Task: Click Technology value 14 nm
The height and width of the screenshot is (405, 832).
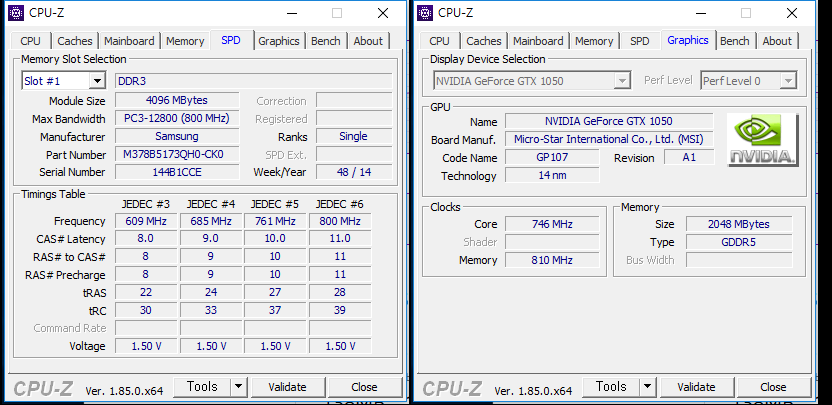Action: click(552, 175)
